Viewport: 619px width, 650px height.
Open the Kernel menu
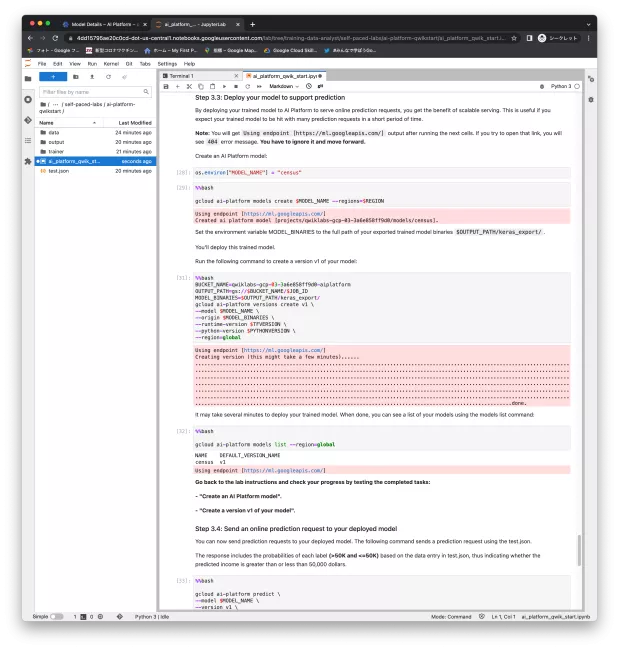point(111,64)
